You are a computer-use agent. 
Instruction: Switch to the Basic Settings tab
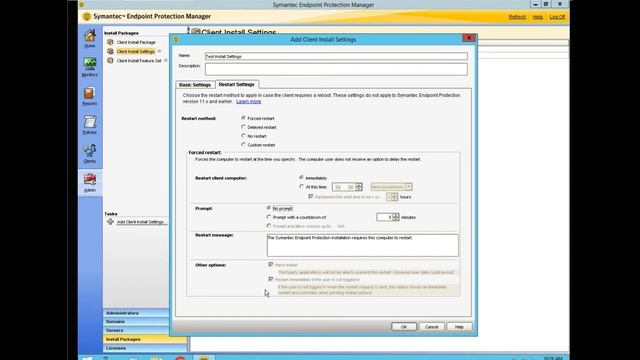click(195, 84)
